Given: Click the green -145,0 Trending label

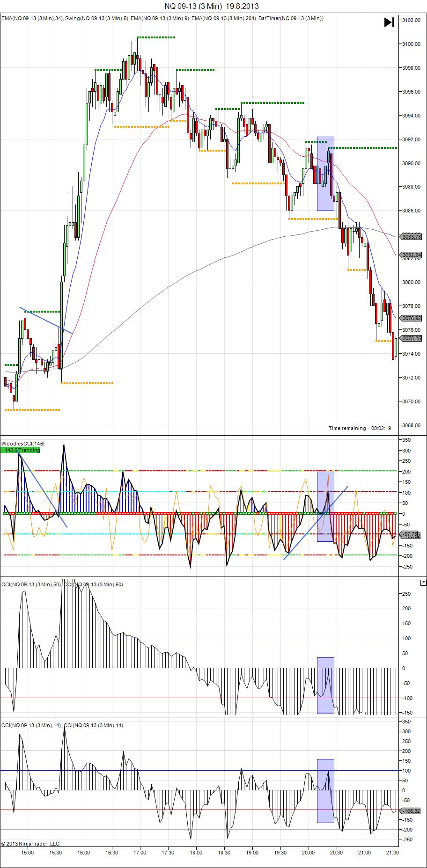Looking at the screenshot, I should [21, 450].
